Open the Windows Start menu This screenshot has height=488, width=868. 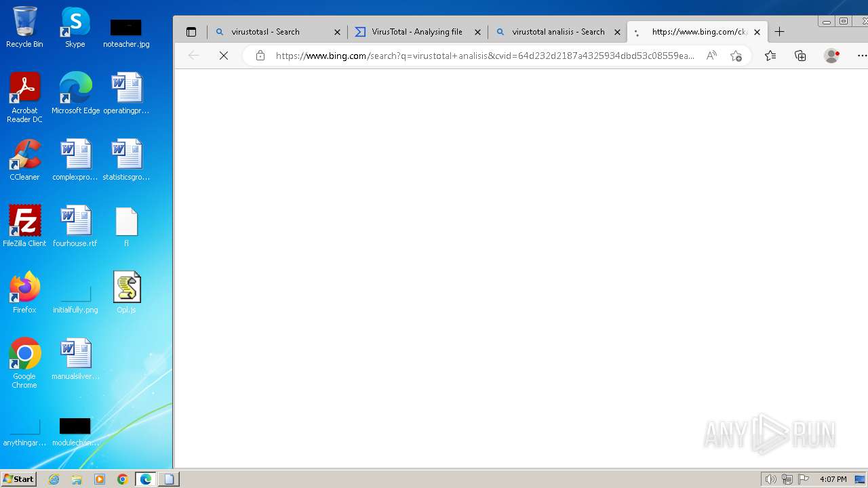(x=18, y=479)
